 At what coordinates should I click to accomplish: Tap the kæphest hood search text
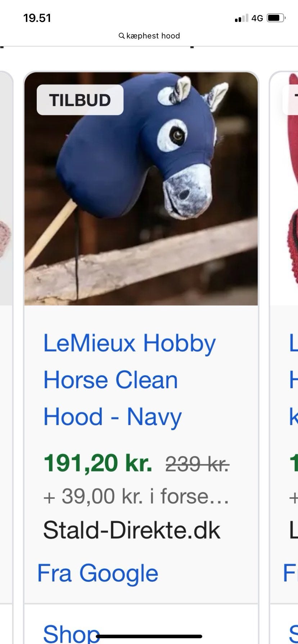pos(153,36)
